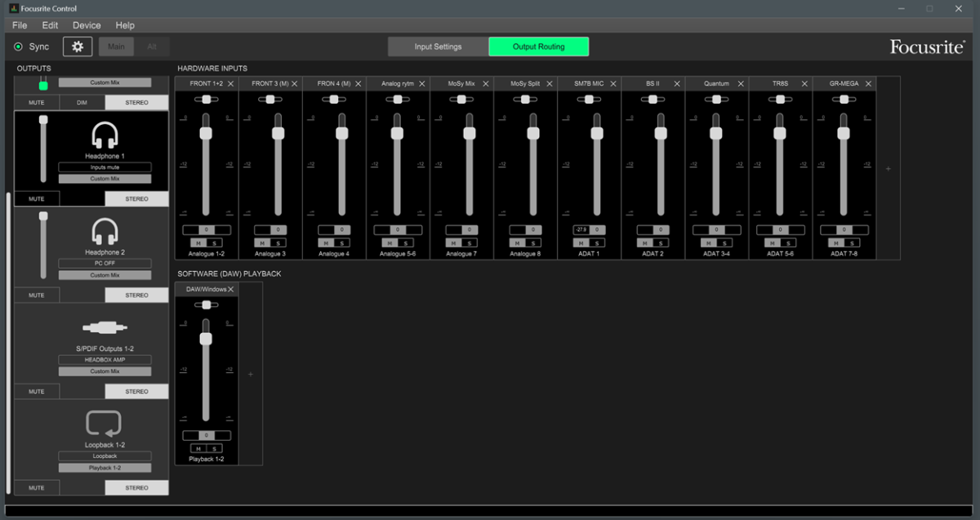Toggle STEREO for Headphone 1
This screenshot has height=520, width=980.
point(136,198)
